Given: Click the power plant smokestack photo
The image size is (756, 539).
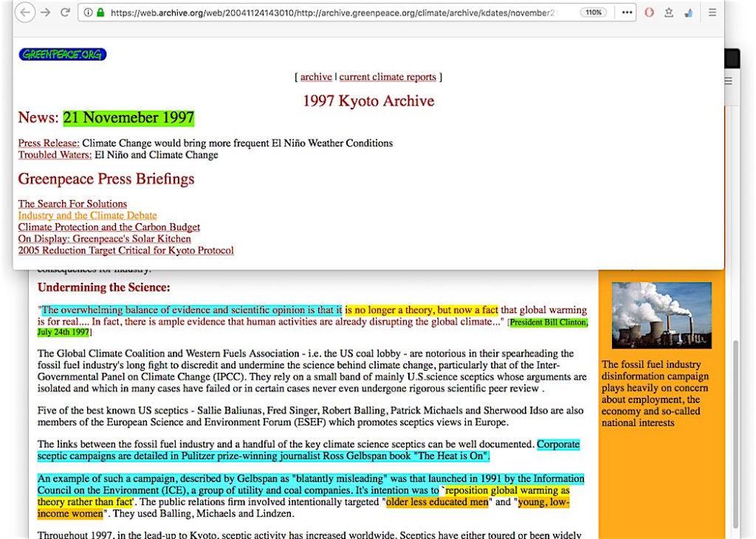Looking at the screenshot, I should click(x=661, y=315).
